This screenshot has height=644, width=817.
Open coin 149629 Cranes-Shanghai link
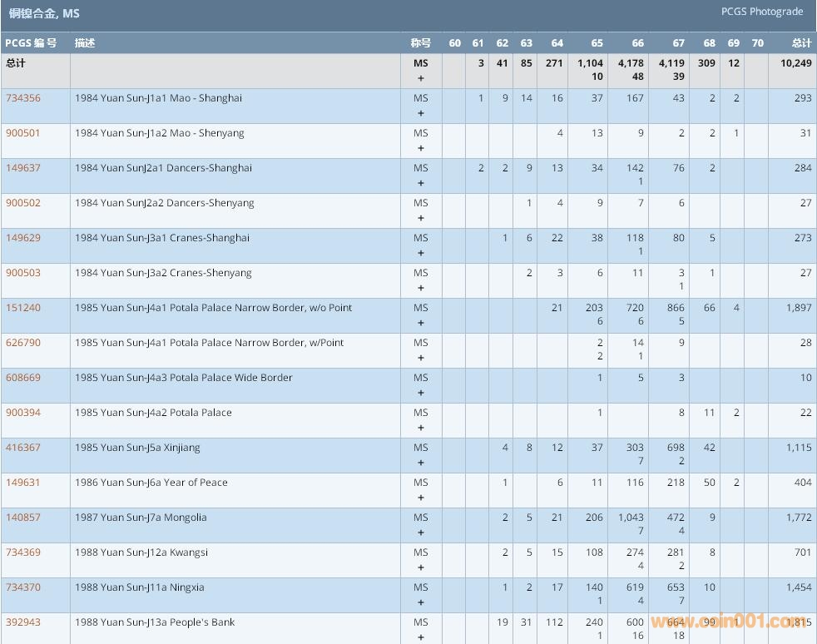click(23, 238)
